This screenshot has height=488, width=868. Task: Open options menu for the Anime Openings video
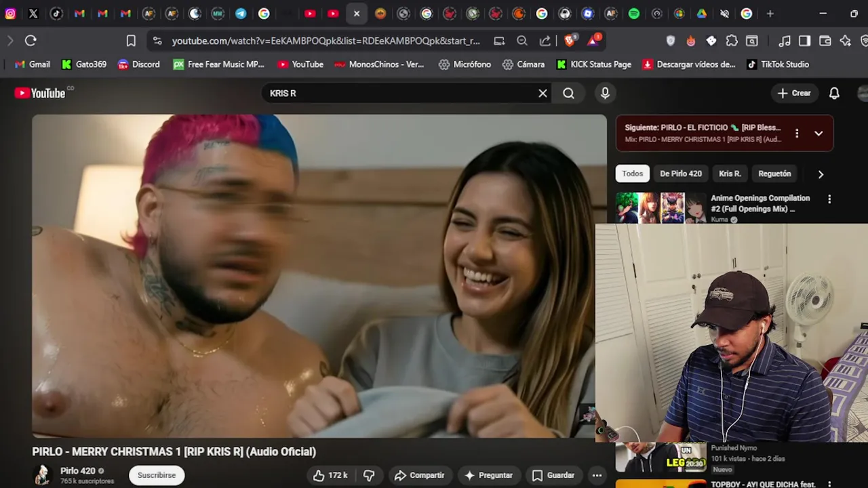pos(829,199)
